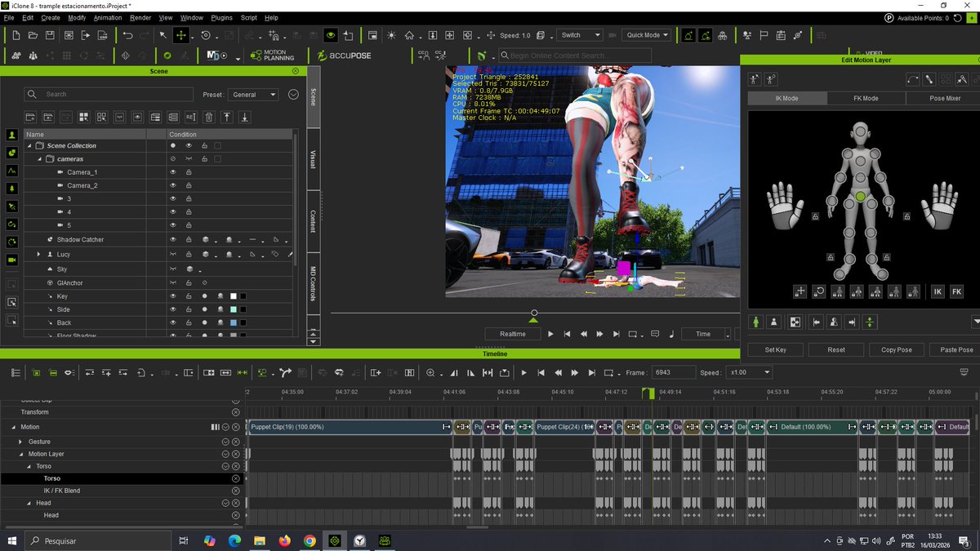Open the Preset General dropdown
This screenshot has width=980, height=551.
253,95
